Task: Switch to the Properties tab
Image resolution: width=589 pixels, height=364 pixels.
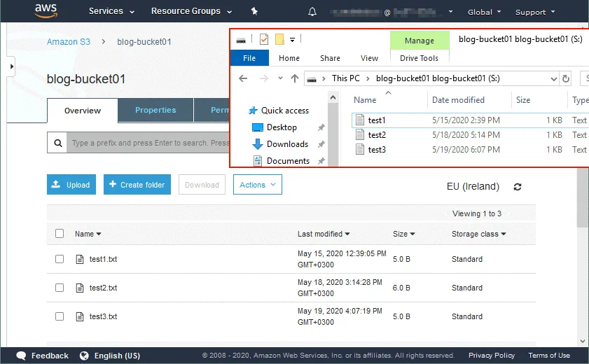Action: click(155, 110)
